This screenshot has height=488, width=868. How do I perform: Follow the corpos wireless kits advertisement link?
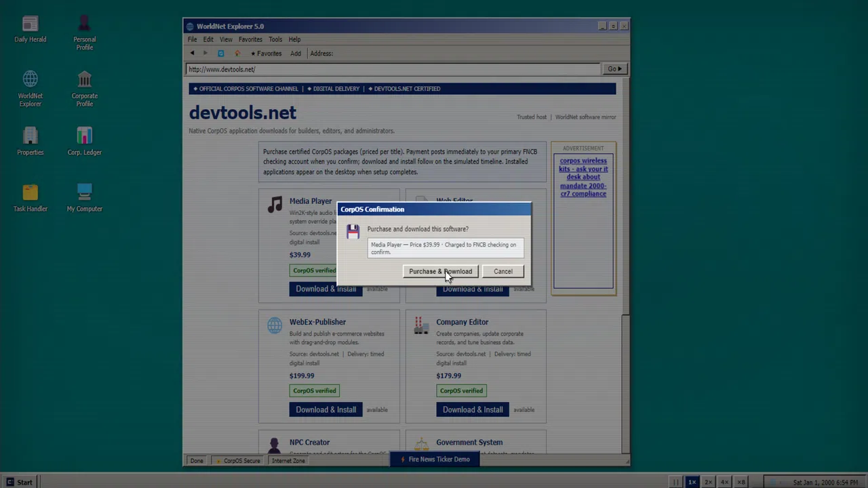[583, 177]
